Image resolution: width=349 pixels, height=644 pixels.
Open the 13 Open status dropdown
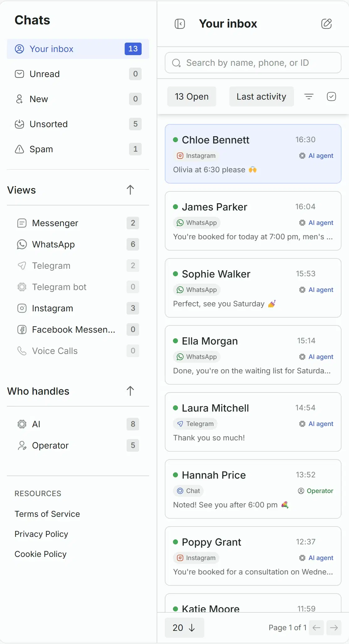pos(192,96)
